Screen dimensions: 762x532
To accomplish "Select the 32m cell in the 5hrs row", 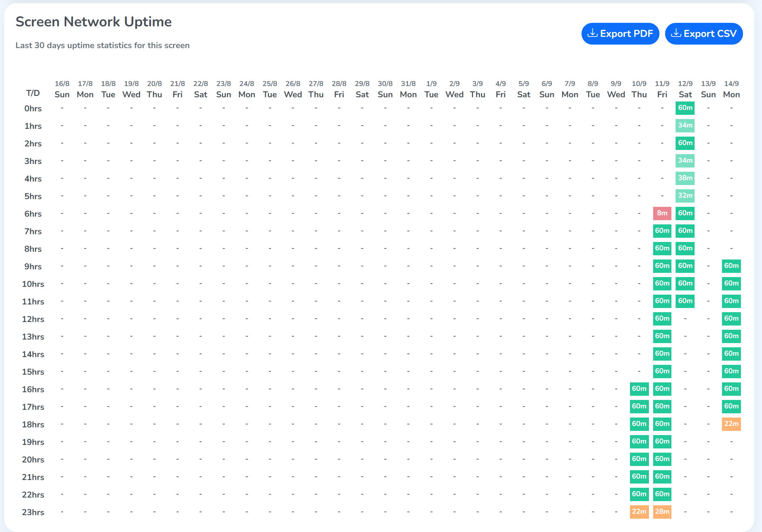I will 685,196.
